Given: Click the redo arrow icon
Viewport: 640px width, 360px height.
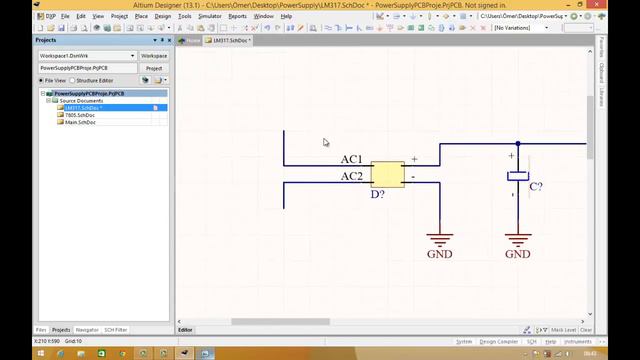Looking at the screenshot, I should tap(278, 28).
